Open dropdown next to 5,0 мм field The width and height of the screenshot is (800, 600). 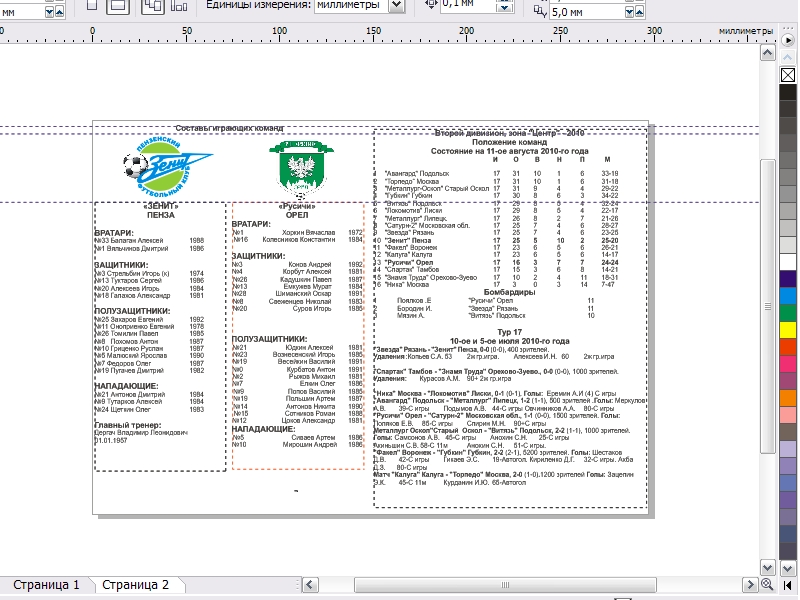[630, 12]
